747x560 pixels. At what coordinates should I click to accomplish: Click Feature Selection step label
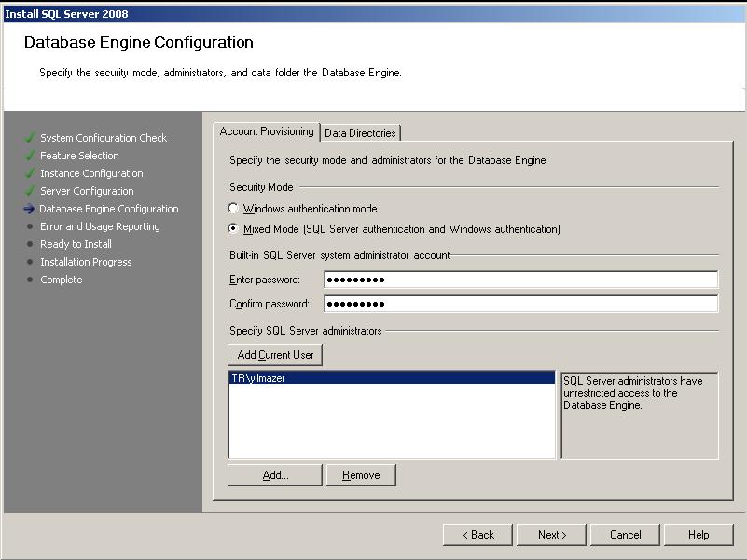[x=79, y=156]
